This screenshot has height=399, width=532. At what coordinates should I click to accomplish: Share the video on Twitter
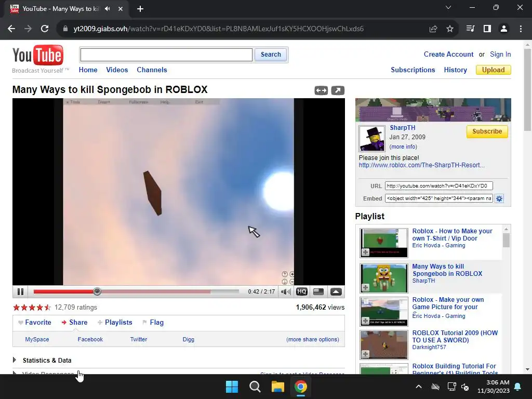pyautogui.click(x=138, y=339)
